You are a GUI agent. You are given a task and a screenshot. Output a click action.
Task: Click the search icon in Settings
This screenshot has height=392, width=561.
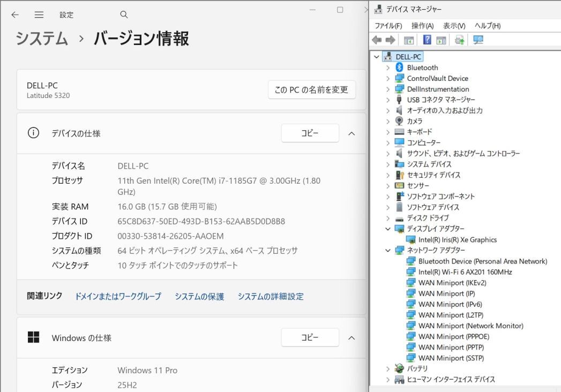(124, 14)
